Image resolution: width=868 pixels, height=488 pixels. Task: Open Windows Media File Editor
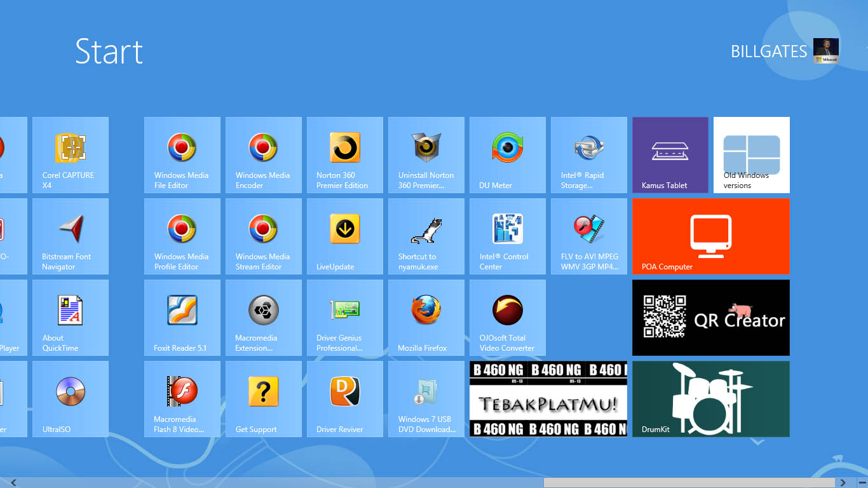pos(182,155)
